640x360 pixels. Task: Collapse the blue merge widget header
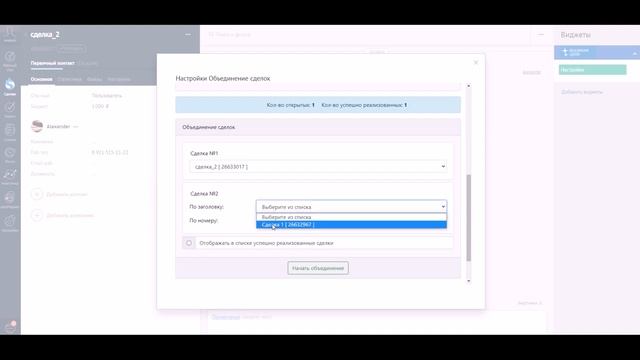tap(635, 53)
